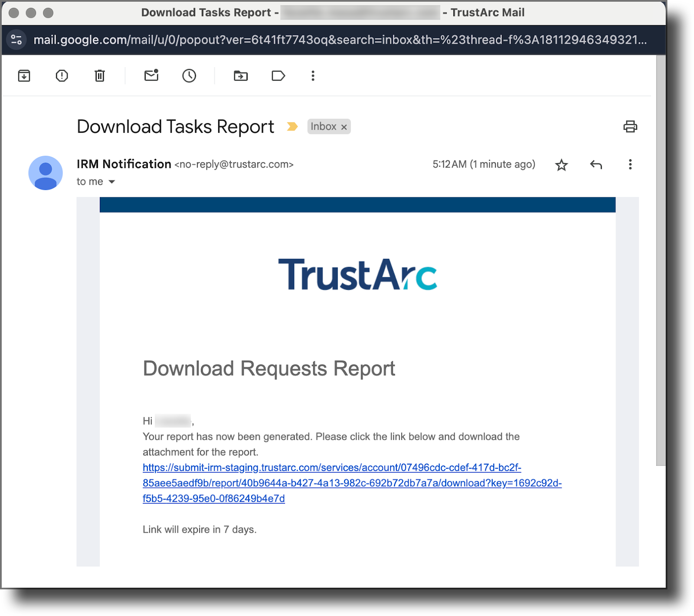Snooze the email
This screenshot has width=694, height=616.
click(189, 75)
